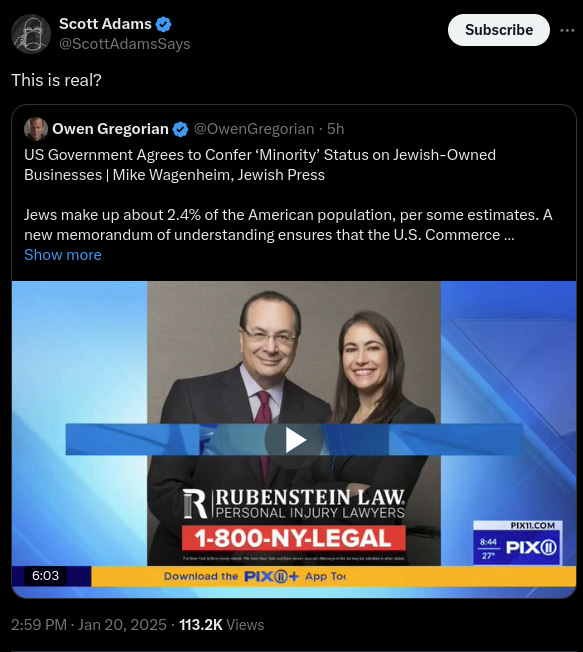Screen dimensions: 583x652
Task: Click Scott Adams verified badge
Action: tap(163, 24)
